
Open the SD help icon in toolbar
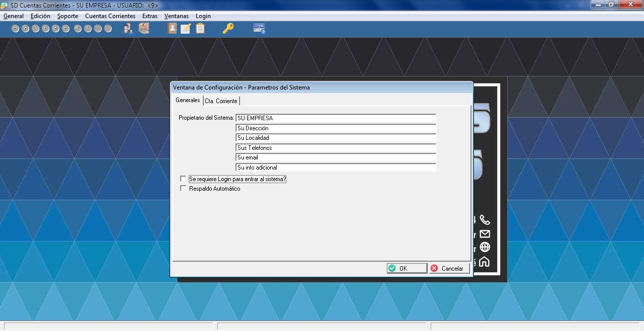click(x=259, y=29)
